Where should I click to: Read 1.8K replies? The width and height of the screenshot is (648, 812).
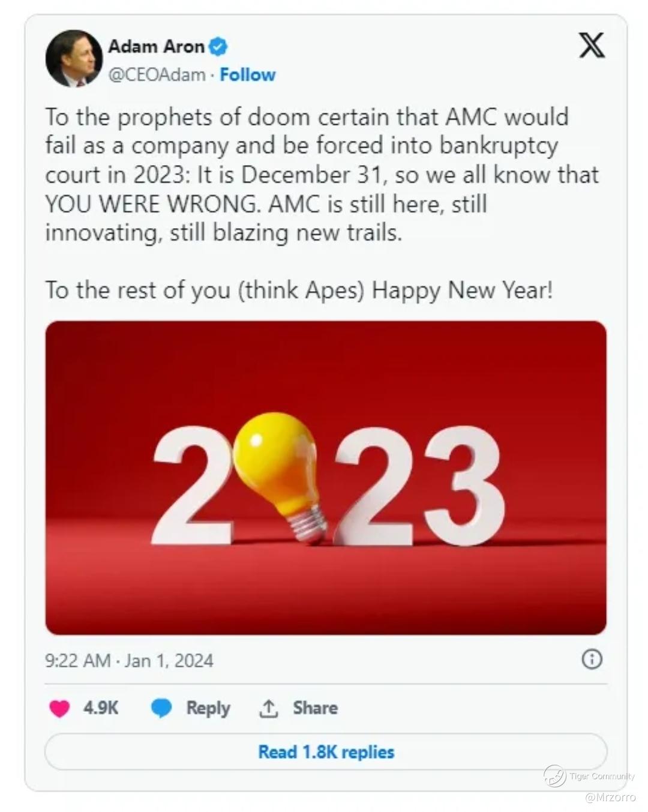[x=326, y=752]
